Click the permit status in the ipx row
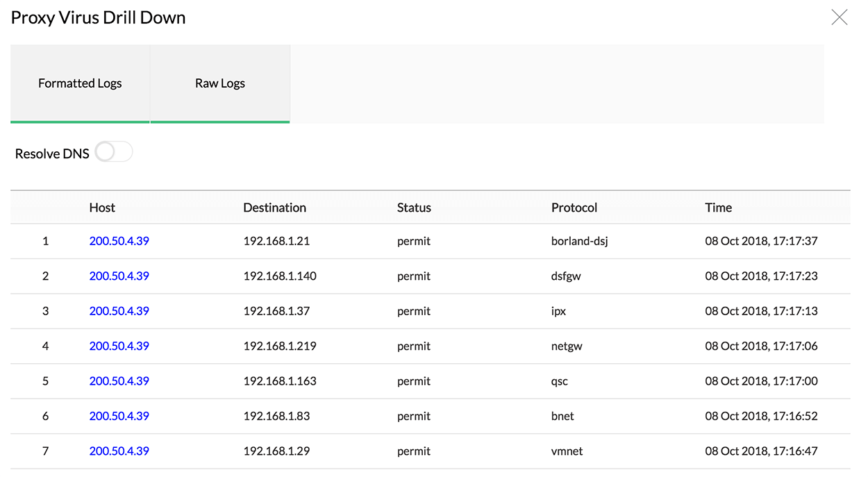868x477 pixels. (414, 311)
